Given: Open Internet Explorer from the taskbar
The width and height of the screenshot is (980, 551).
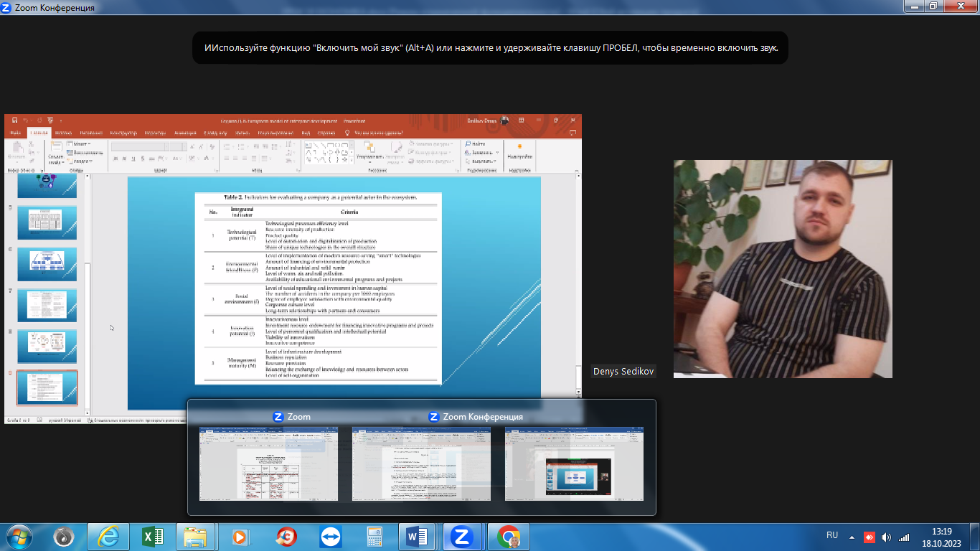Looking at the screenshot, I should [108, 537].
